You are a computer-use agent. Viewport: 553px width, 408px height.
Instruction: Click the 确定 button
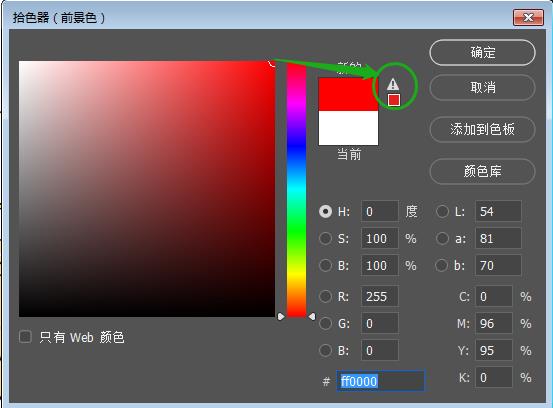[x=482, y=53]
